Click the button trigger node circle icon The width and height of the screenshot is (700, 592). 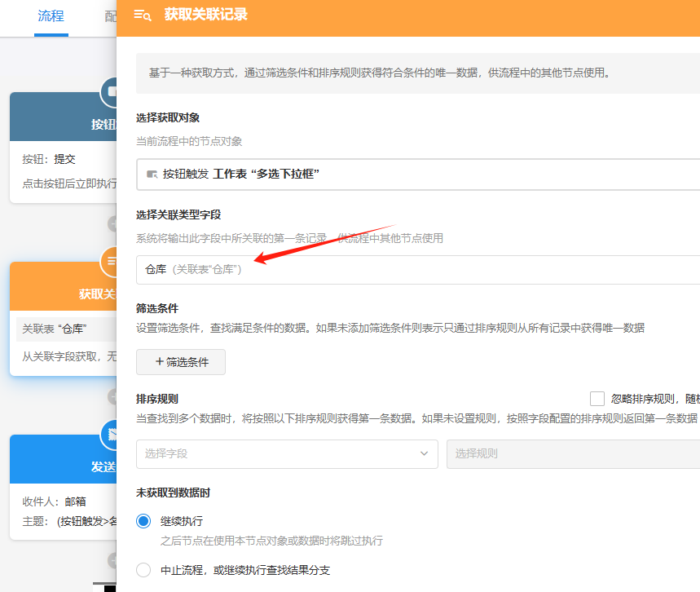pos(110,91)
